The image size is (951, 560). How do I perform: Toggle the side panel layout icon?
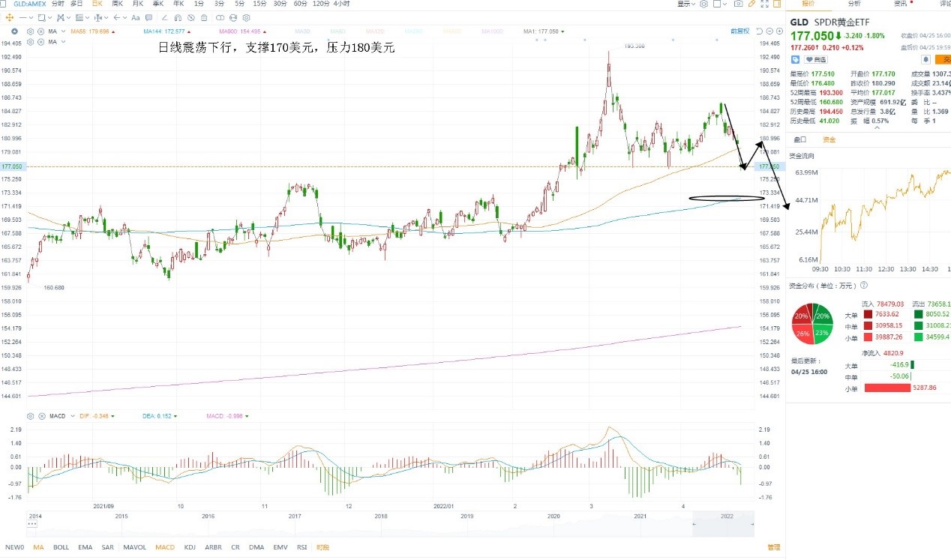pos(777,4)
